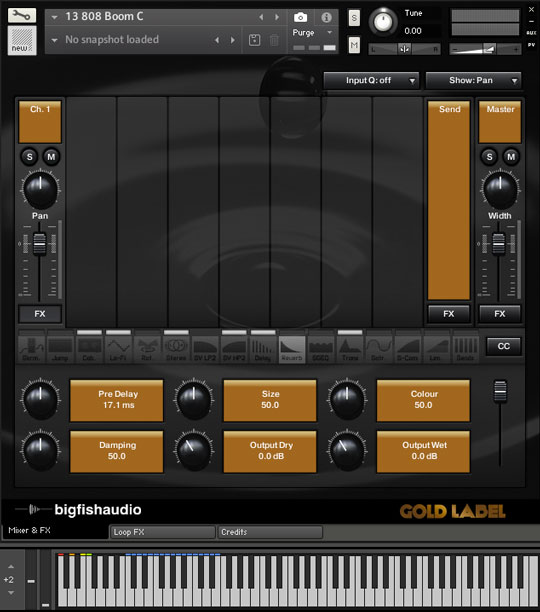This screenshot has height=612, width=540.
Task: Click the CC button
Action: [x=504, y=346]
